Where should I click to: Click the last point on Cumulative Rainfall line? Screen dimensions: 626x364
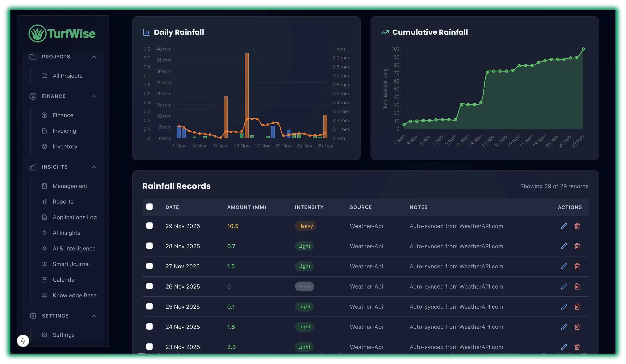pyautogui.click(x=583, y=49)
